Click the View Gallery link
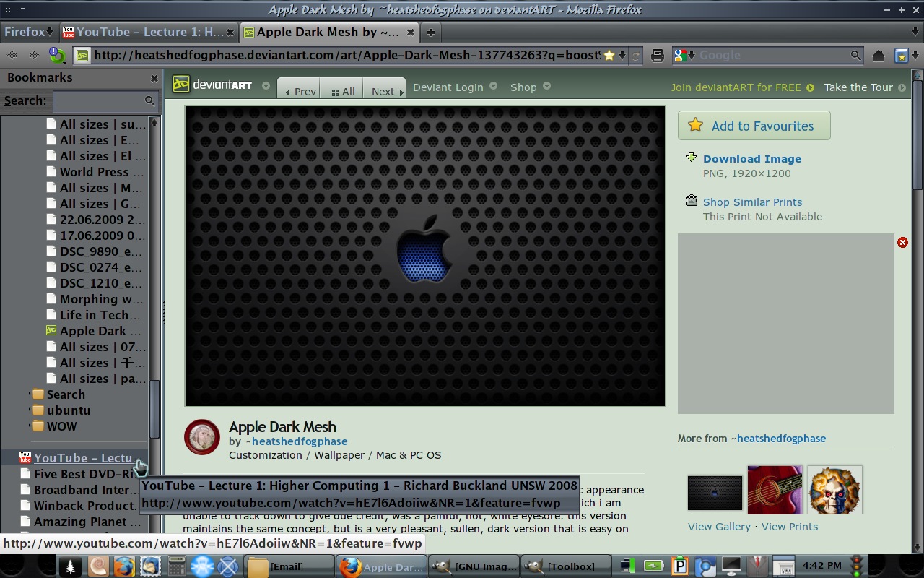Viewport: 924px width, 578px height. point(719,527)
